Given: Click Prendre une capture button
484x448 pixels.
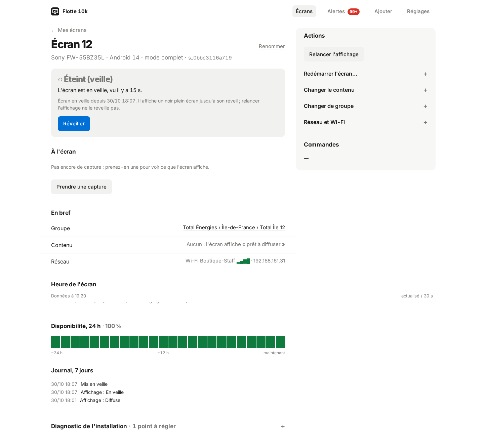Looking at the screenshot, I should 81,187.
